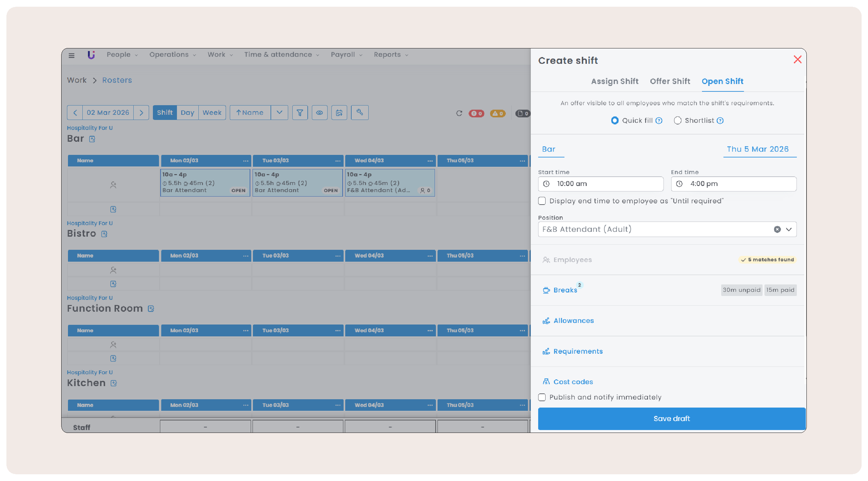Click the filter funnel icon in roster toolbar
This screenshot has width=868, height=481.
(300, 113)
